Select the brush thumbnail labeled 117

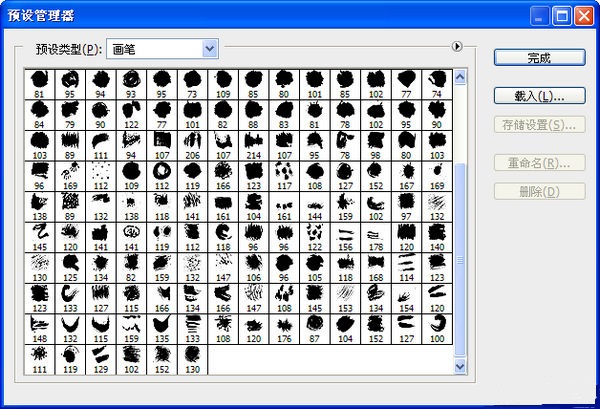point(284,176)
